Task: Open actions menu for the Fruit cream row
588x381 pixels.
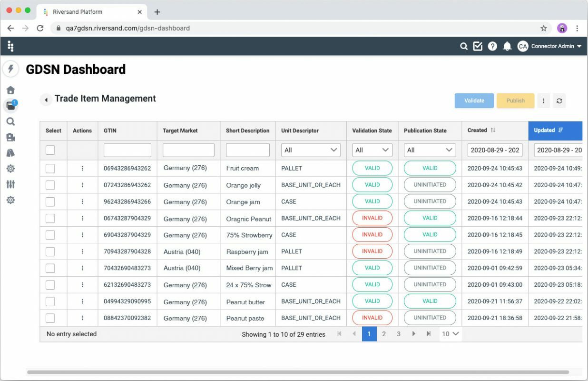Action: tap(82, 168)
